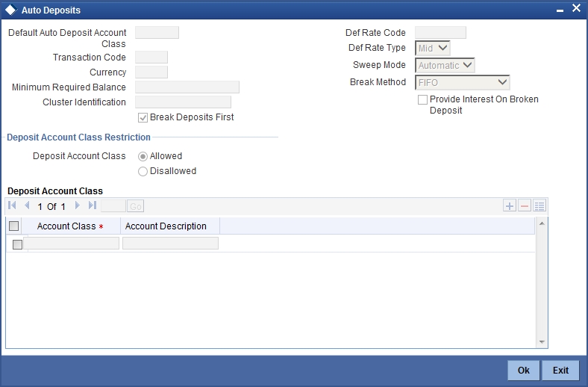Click Deposit Account Class Restriction heading
The image size is (588, 387).
coord(79,137)
